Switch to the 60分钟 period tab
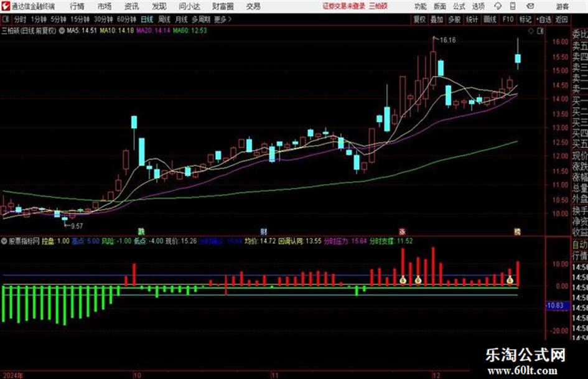 click(126, 19)
